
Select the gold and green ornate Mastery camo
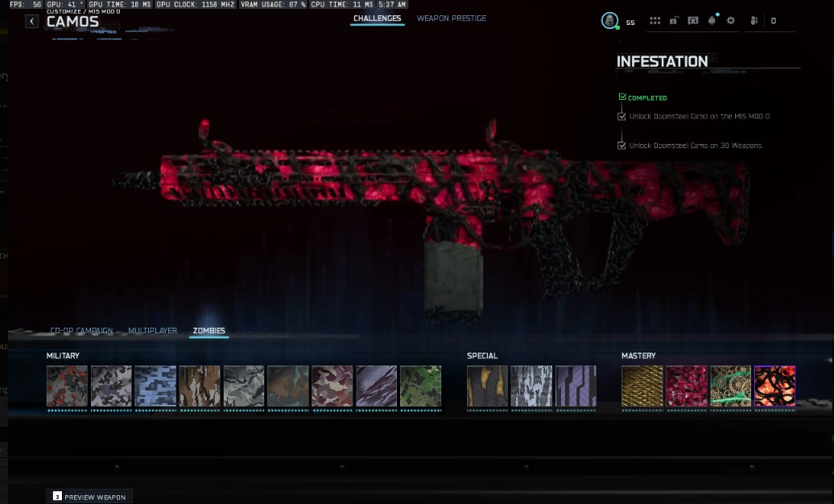[x=731, y=386]
